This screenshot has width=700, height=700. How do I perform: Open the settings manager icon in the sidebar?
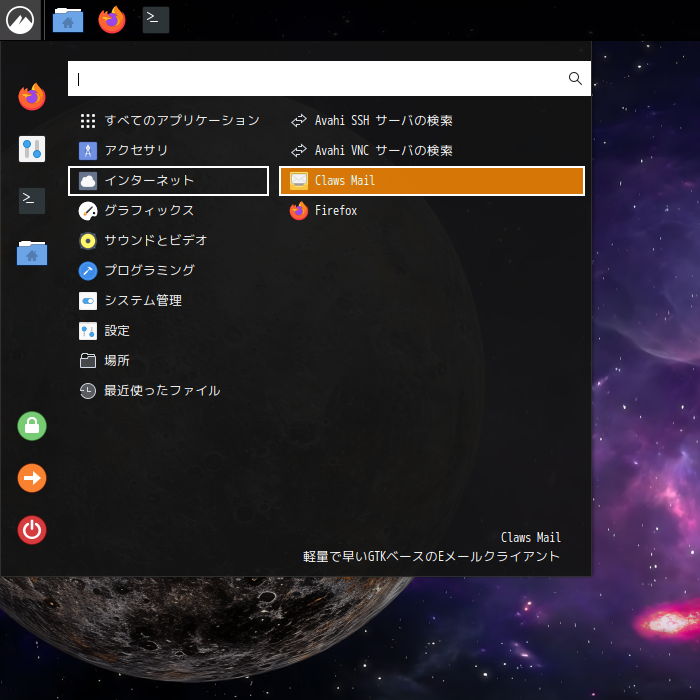[x=32, y=149]
